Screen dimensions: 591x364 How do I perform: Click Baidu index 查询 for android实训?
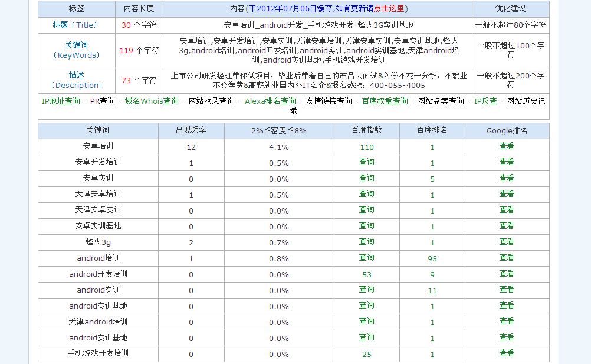pyautogui.click(x=367, y=290)
